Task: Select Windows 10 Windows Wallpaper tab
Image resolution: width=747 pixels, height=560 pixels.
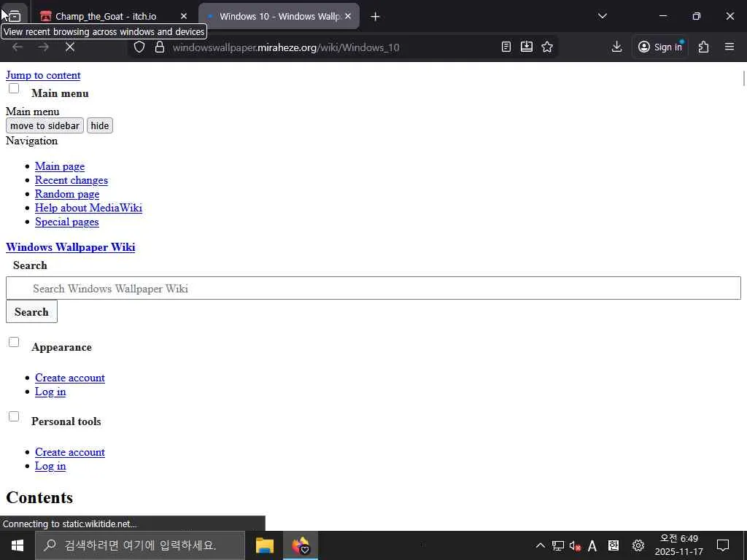Action: 279,16
